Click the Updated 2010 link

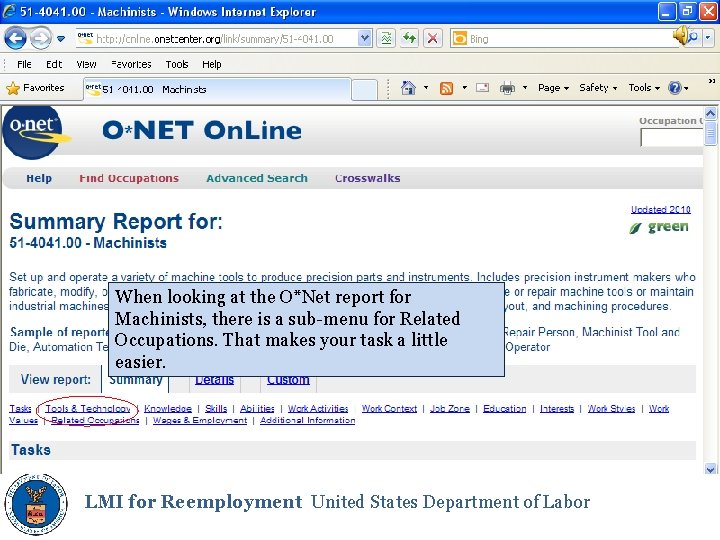(660, 209)
